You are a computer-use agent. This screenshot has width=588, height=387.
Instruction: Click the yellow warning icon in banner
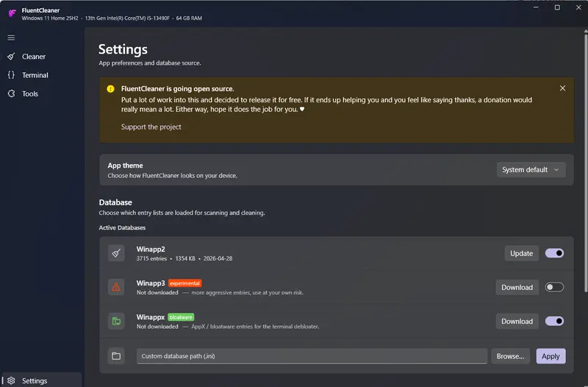[x=110, y=88]
